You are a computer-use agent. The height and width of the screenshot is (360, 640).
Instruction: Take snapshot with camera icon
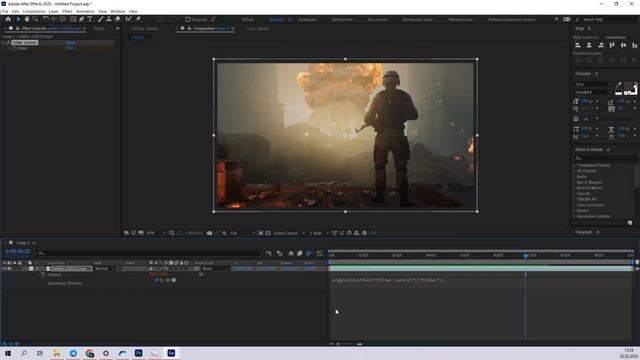[x=209, y=233]
